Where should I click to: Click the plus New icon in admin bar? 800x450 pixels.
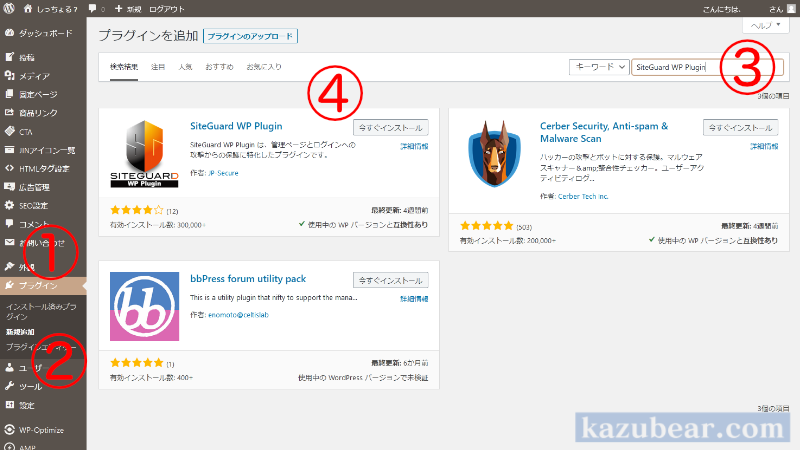118,9
